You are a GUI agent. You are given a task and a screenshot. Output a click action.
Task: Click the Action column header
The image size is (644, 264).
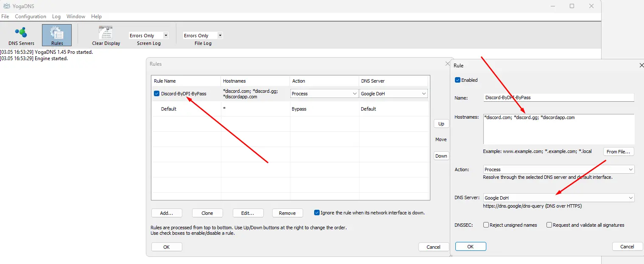click(325, 81)
